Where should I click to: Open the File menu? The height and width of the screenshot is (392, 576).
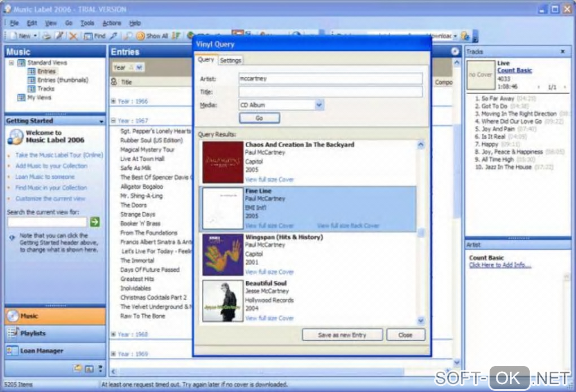(x=14, y=23)
